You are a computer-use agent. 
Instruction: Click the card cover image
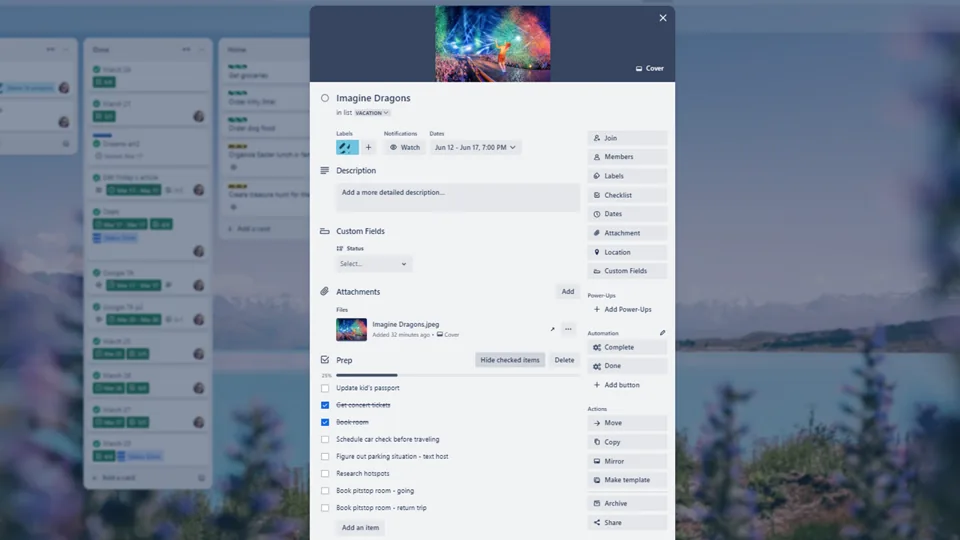point(492,44)
